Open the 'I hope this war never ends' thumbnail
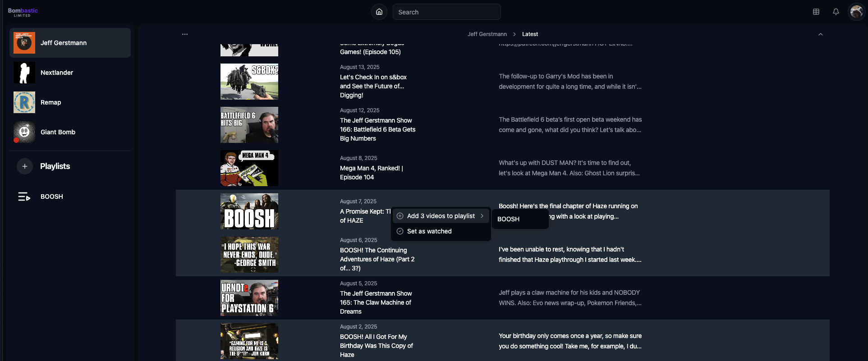The width and height of the screenshot is (868, 361). [x=249, y=255]
